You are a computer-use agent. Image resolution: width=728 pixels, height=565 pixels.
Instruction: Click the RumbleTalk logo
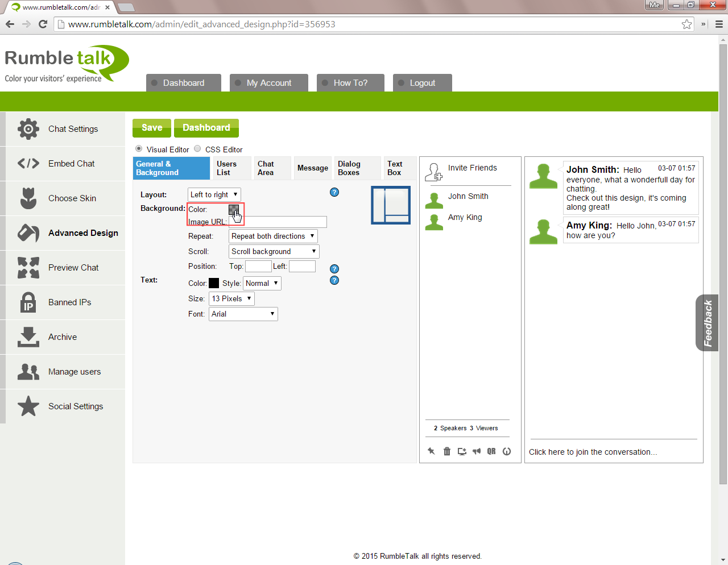(67, 64)
